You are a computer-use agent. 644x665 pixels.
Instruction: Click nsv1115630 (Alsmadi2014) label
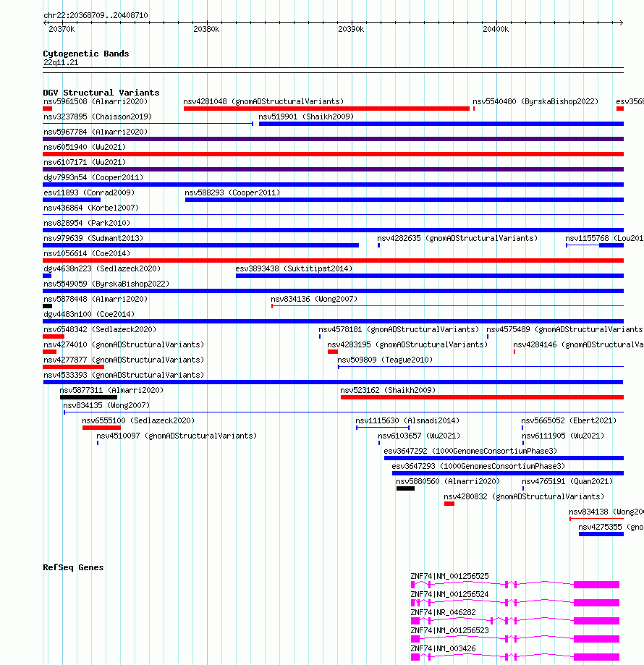coord(407,420)
